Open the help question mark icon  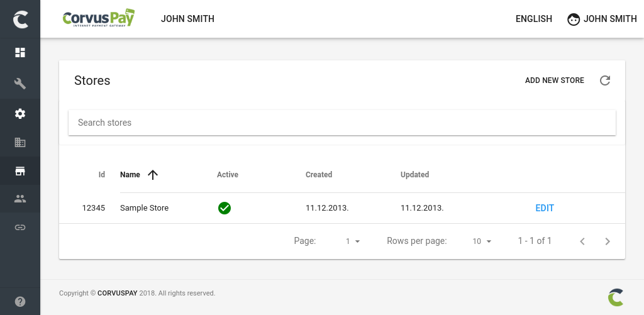point(20,301)
